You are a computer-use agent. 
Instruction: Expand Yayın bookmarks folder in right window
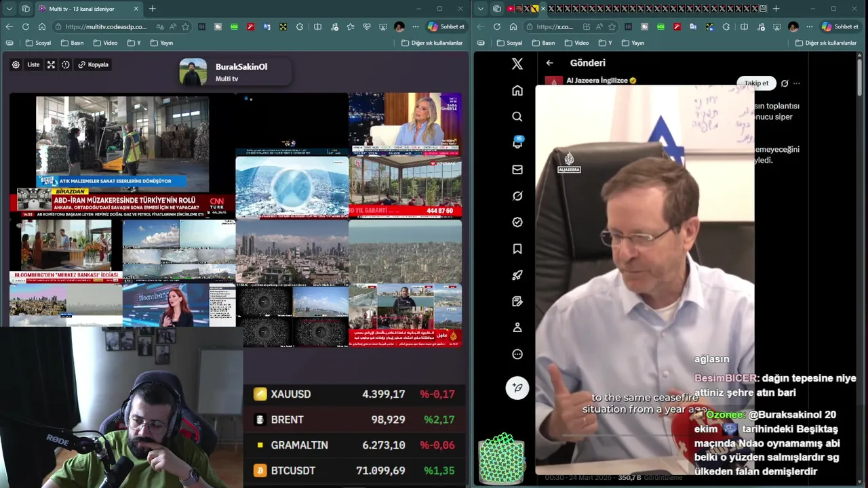pyautogui.click(x=633, y=43)
